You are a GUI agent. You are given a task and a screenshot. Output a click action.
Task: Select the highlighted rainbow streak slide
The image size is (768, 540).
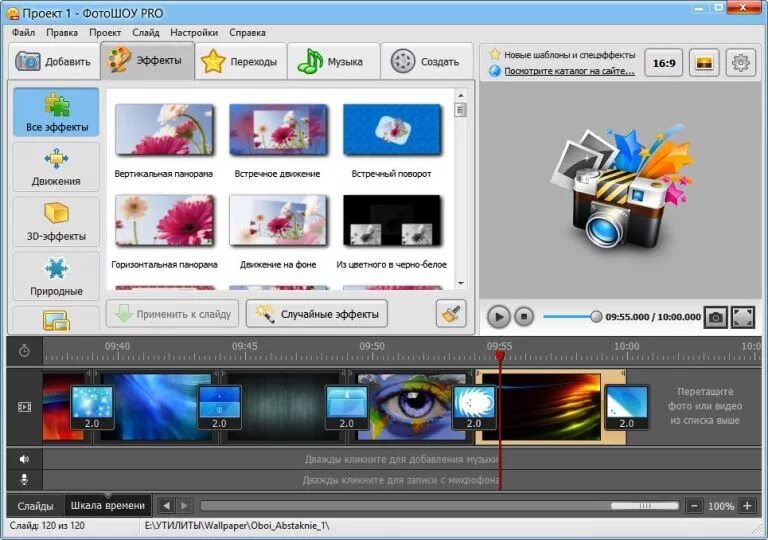549,407
